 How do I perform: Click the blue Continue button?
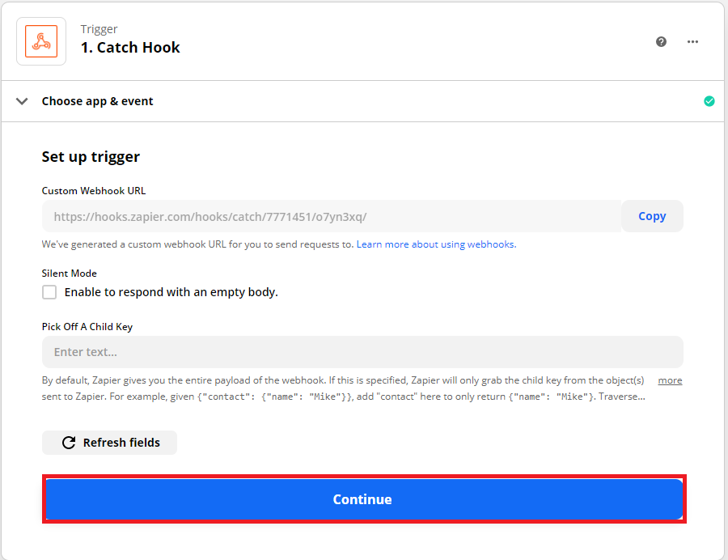pyautogui.click(x=364, y=499)
